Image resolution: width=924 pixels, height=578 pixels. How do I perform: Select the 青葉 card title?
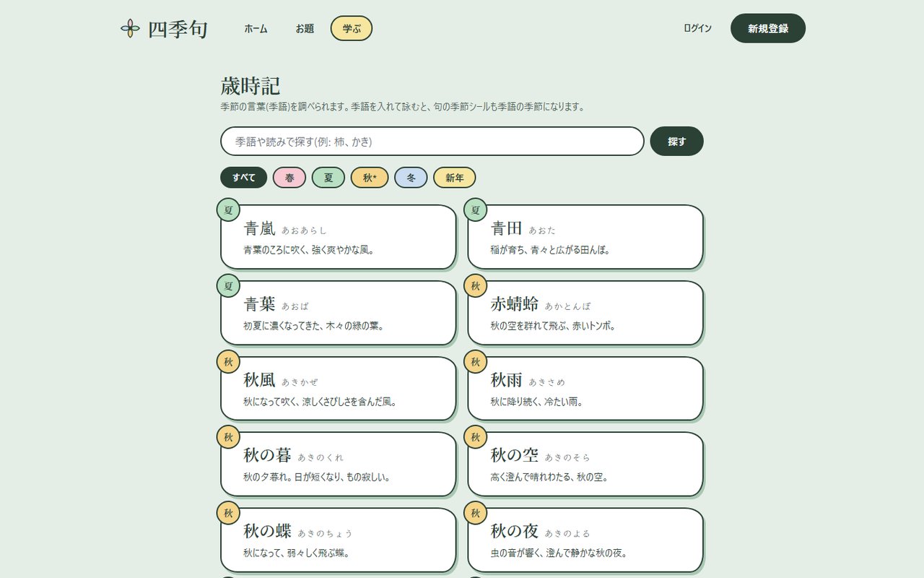pos(260,304)
